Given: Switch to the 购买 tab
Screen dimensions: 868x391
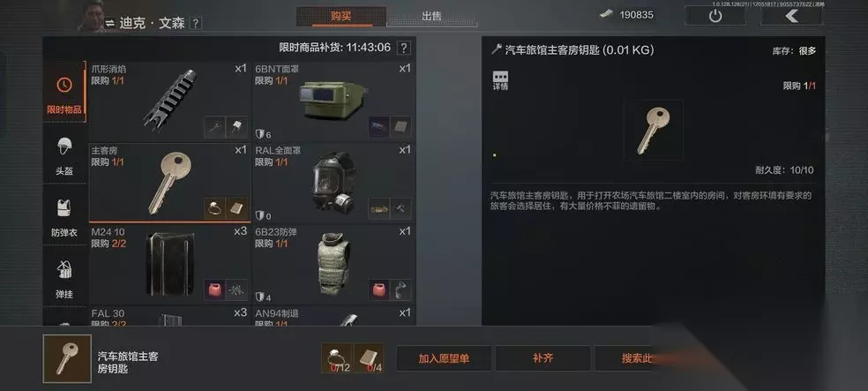Looking at the screenshot, I should pyautogui.click(x=341, y=16).
